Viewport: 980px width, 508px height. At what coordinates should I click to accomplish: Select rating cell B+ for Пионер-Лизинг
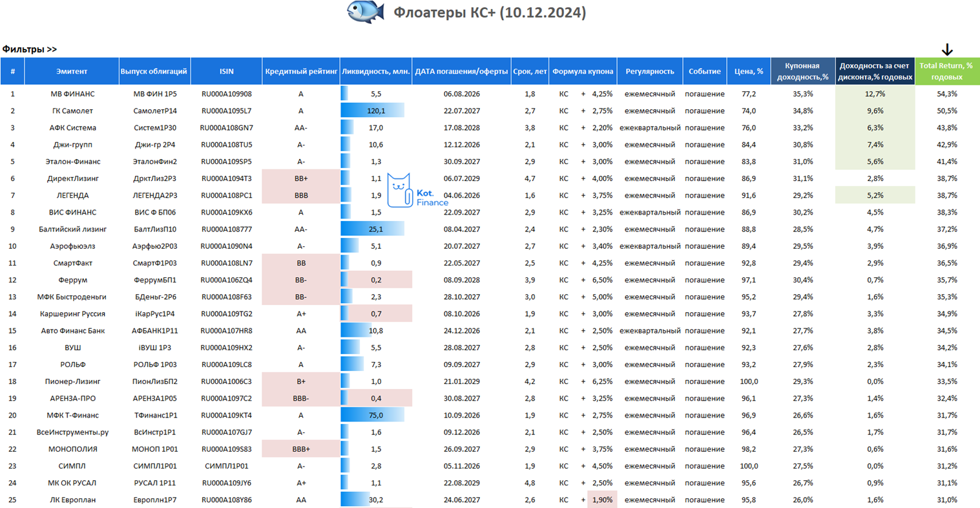tap(301, 381)
